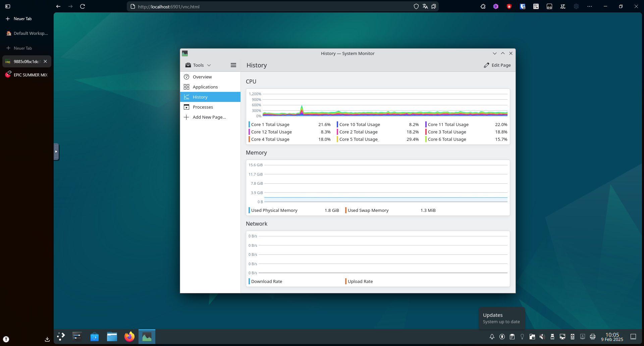Click the CPU usage history chart
Screen dimensions: 644x346
click(x=378, y=105)
